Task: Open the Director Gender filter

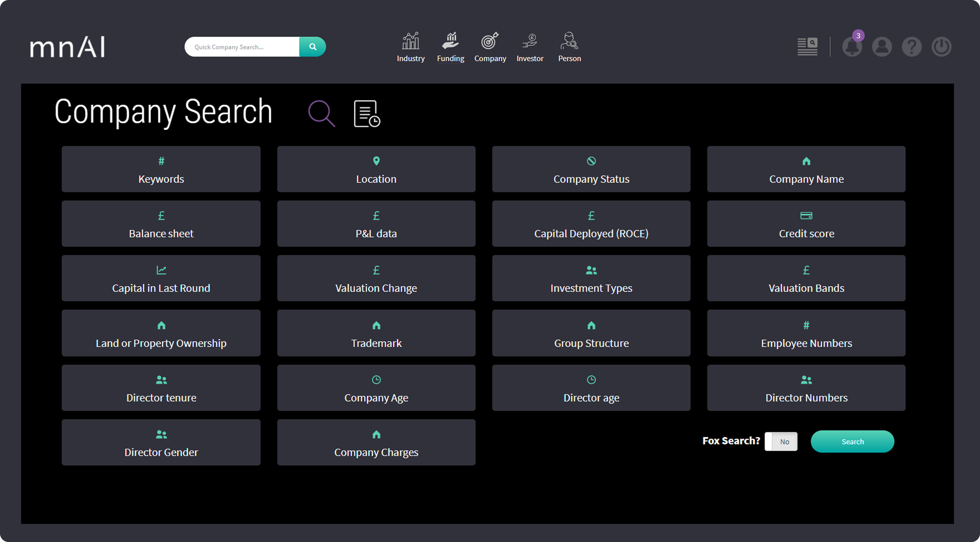Action: point(161,443)
